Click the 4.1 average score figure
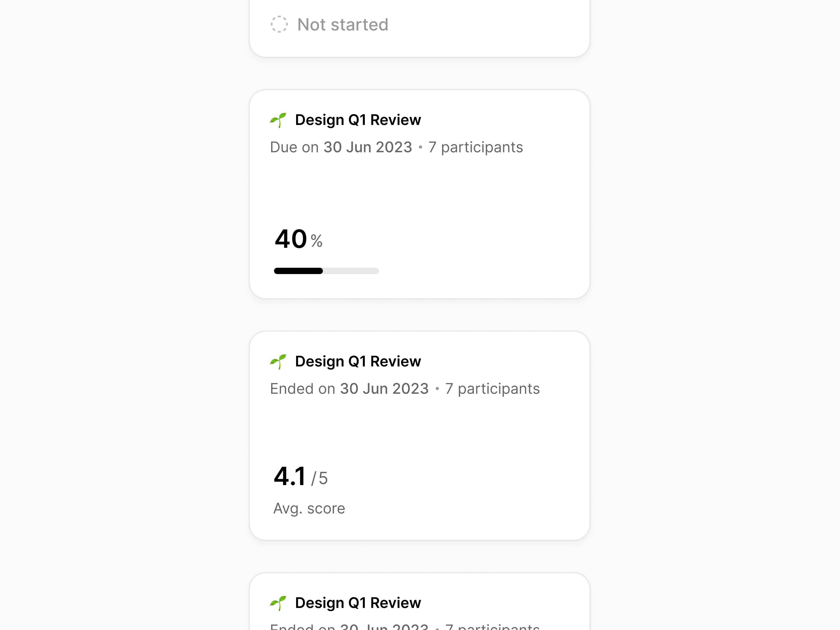 (290, 478)
